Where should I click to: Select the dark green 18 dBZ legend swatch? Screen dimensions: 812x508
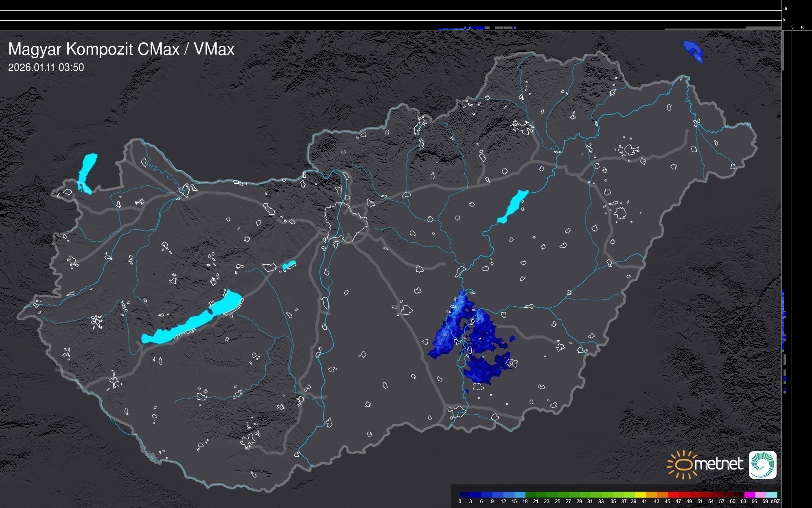tap(529, 495)
